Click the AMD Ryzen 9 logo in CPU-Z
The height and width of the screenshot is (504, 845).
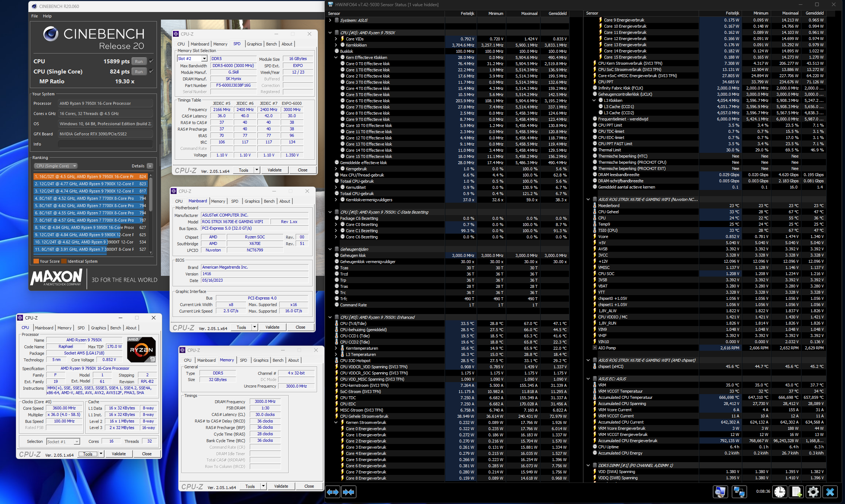[x=142, y=349]
